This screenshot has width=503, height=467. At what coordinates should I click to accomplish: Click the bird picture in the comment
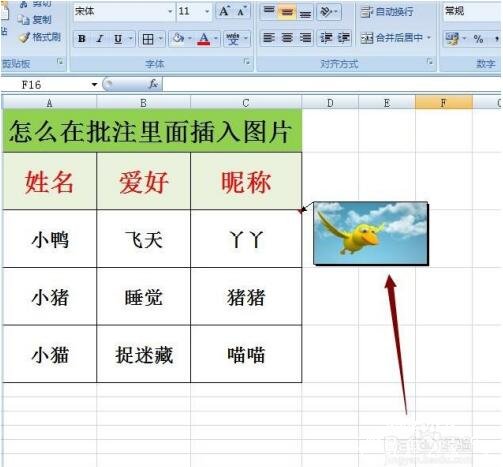371,233
